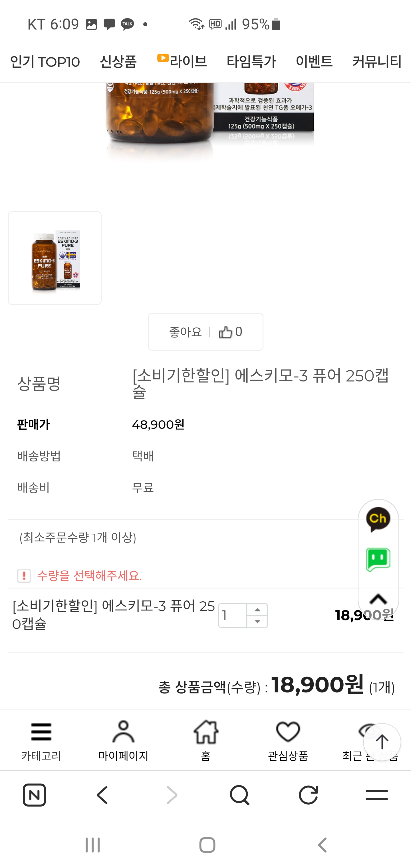This screenshot has height=868, width=411.
Task: Go to 홈 house icon
Action: tap(205, 740)
